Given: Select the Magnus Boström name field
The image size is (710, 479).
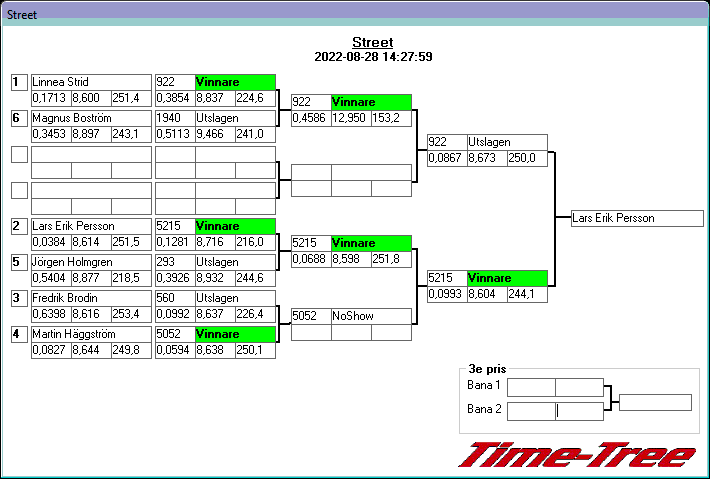Looking at the screenshot, I should [91, 119].
